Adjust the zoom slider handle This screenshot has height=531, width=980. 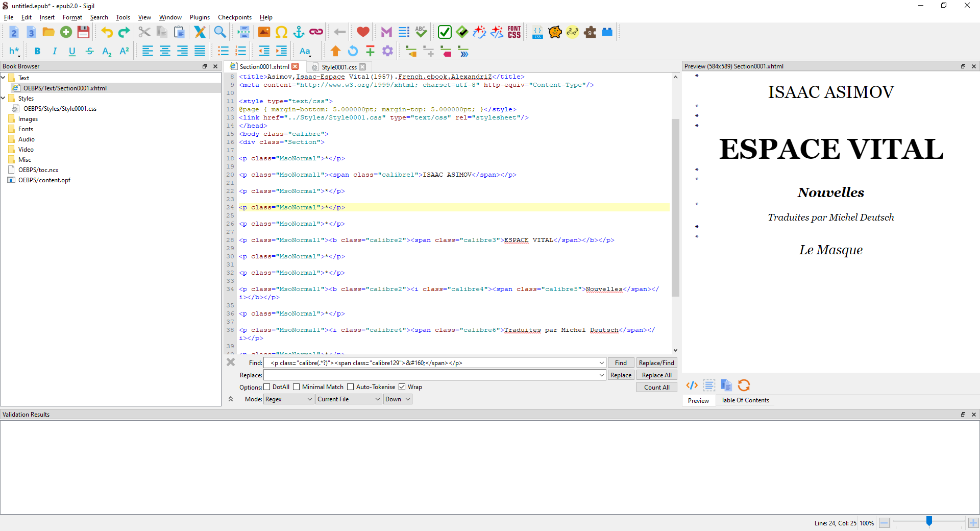[929, 521]
